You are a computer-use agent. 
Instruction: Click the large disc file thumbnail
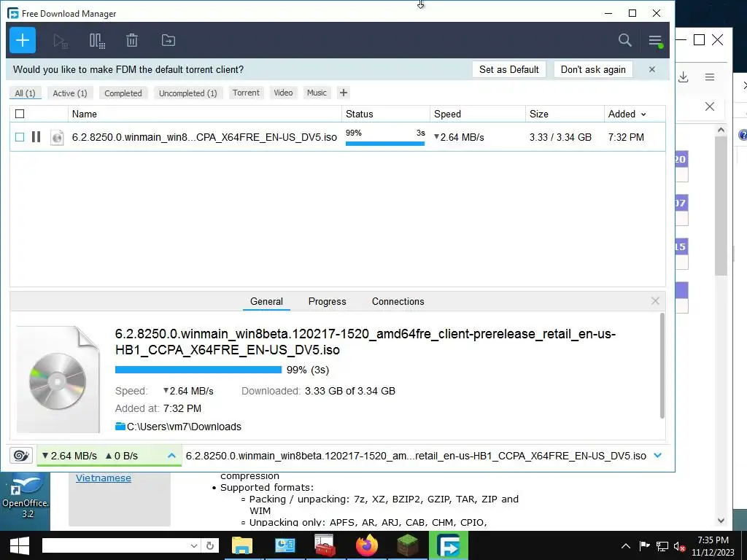[58, 379]
